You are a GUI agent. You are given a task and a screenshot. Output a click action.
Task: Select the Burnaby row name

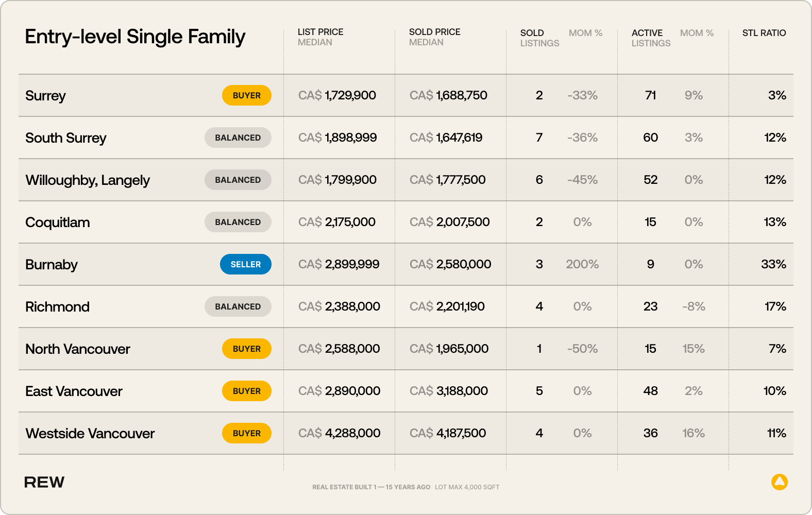click(x=52, y=265)
